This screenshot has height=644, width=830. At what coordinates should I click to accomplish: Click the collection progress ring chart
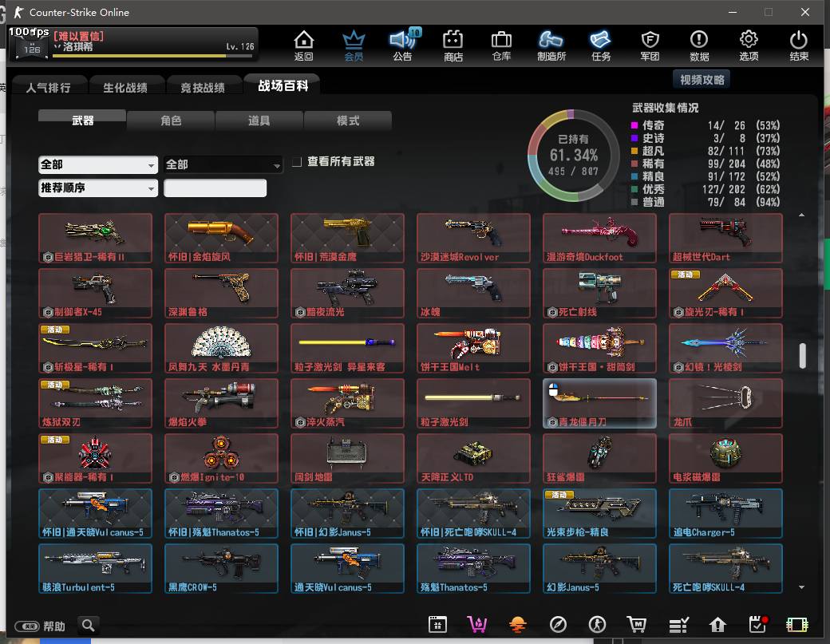tap(573, 155)
